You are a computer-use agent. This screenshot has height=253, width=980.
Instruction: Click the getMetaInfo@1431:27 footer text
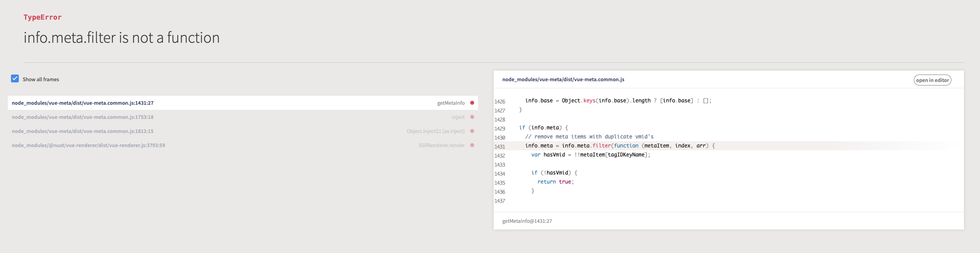(x=527, y=221)
